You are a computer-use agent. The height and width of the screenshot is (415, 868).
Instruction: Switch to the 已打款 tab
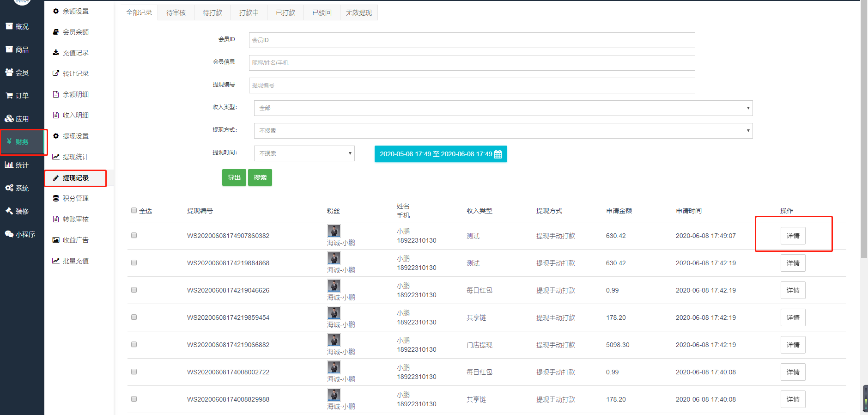click(x=285, y=13)
